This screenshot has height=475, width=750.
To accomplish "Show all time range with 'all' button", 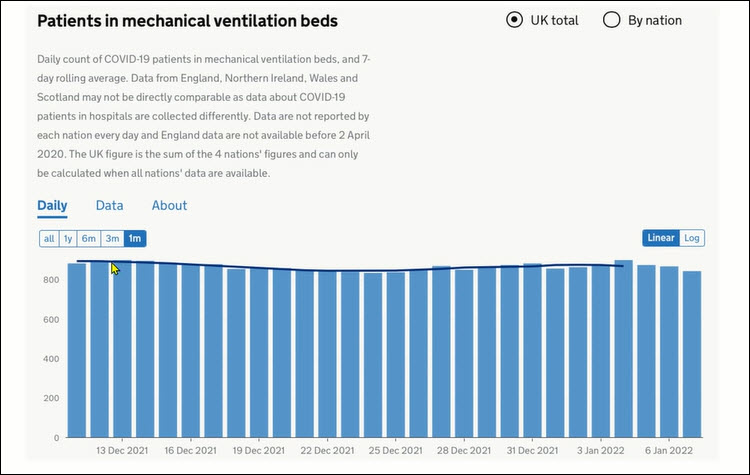I will pyautogui.click(x=49, y=238).
